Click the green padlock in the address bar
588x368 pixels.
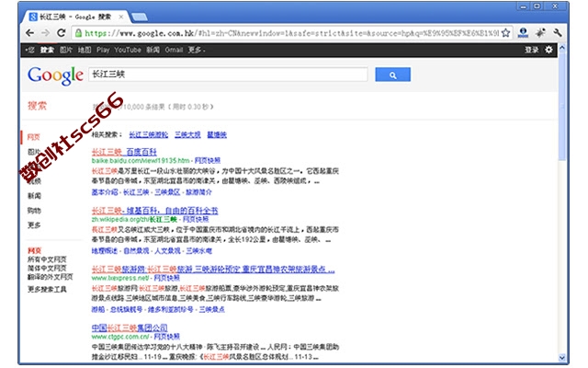click(x=78, y=33)
